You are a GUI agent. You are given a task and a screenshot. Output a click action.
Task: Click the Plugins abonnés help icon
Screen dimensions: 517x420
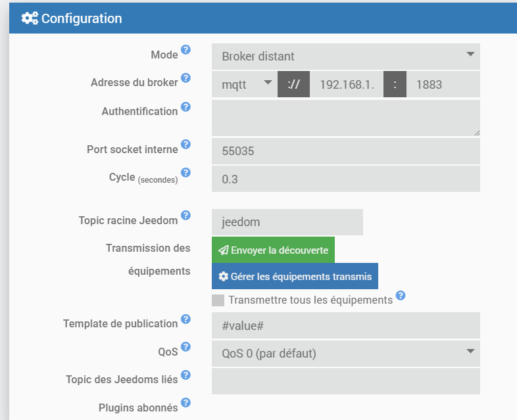tap(186, 403)
